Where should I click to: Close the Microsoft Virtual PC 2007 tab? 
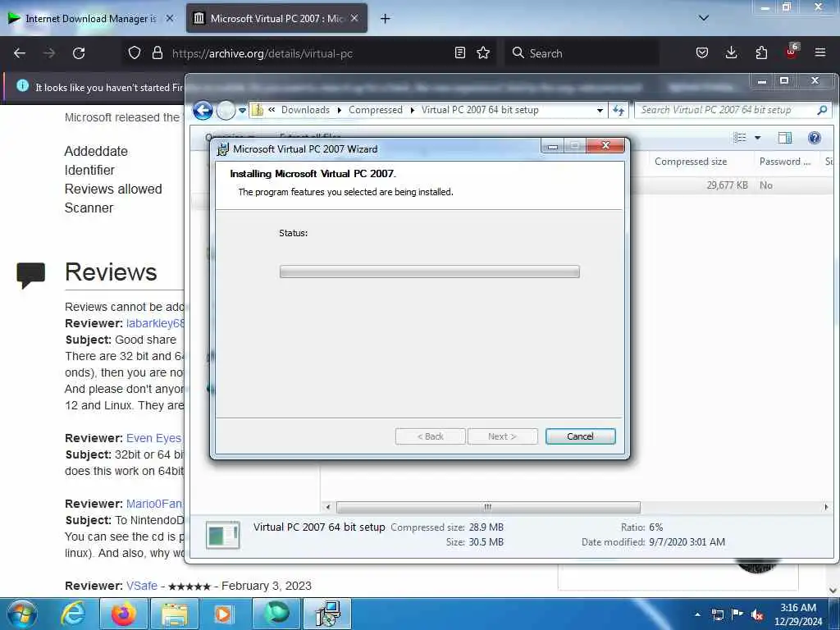point(354,19)
